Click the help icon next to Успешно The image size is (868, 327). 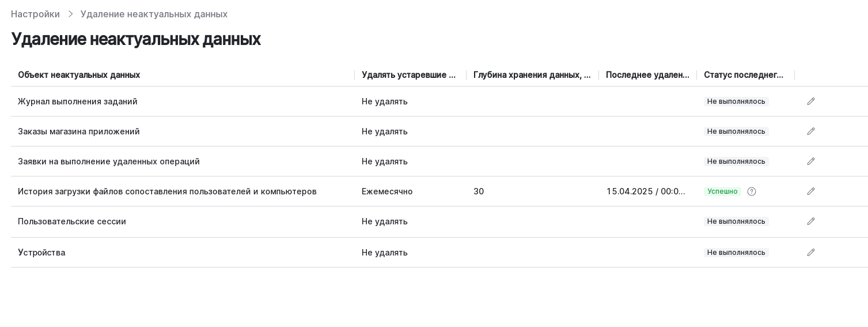(x=752, y=191)
